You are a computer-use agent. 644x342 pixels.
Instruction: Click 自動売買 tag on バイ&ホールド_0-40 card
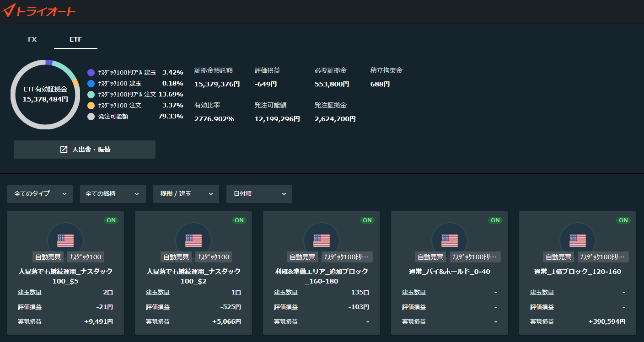point(431,257)
